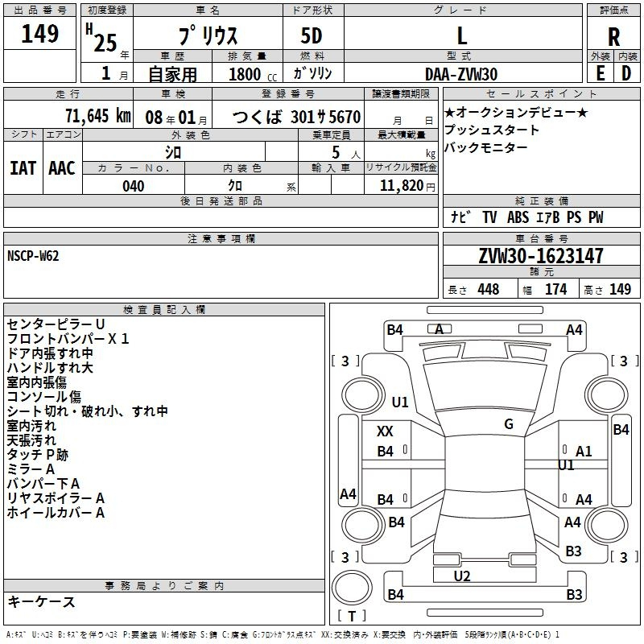Click the air conditioner value AAC
This screenshot has width=644, height=644.
pos(62,168)
